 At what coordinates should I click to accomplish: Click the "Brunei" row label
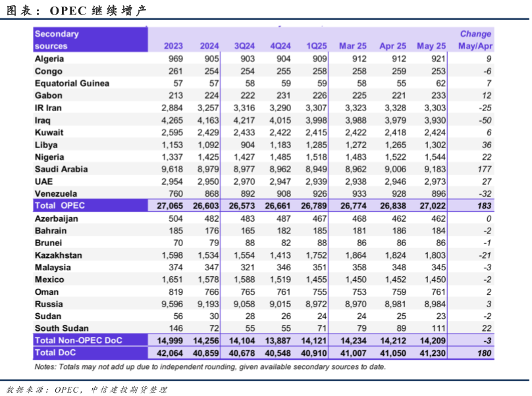tap(48, 243)
